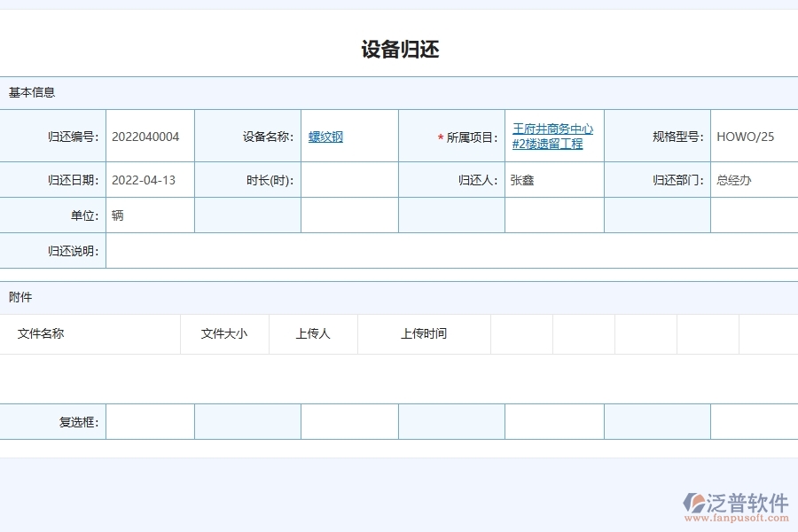Toggle the first 复选框 checkbox cell
The height and width of the screenshot is (532, 798).
pos(149,421)
